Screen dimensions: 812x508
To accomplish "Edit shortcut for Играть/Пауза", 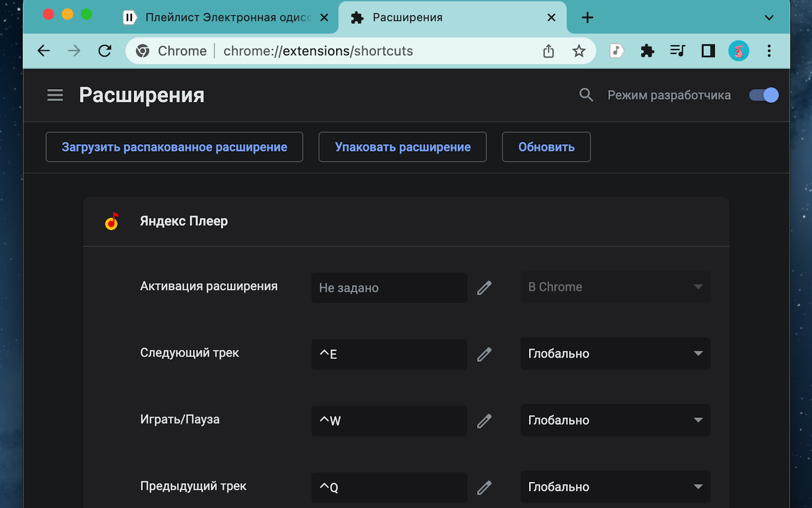I will [485, 420].
